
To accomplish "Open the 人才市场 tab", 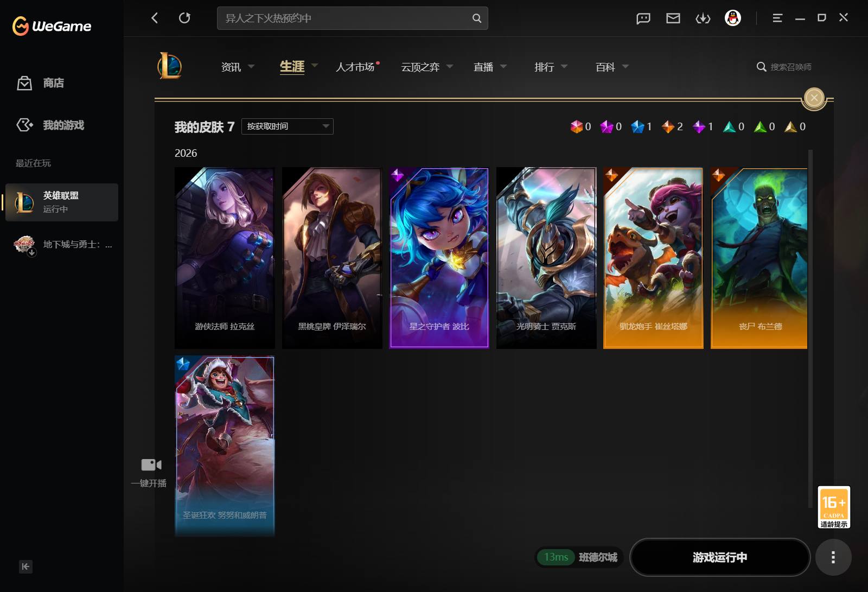I will pyautogui.click(x=355, y=67).
